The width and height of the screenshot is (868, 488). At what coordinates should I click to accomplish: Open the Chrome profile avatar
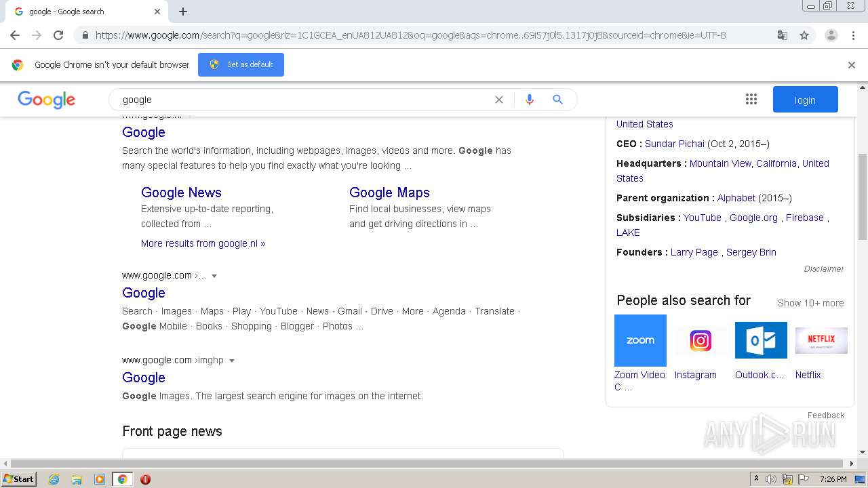(831, 35)
